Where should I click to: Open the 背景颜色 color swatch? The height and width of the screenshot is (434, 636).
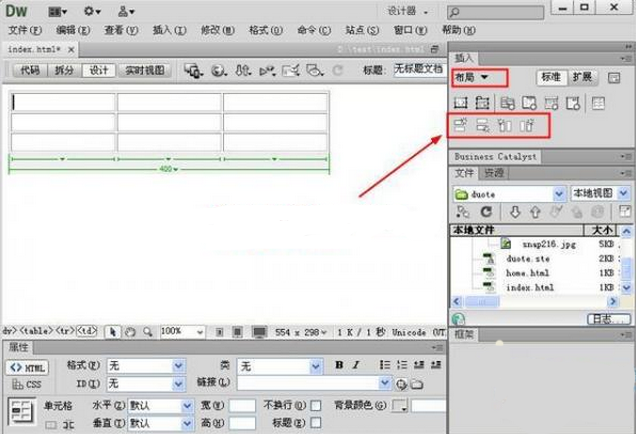400,405
